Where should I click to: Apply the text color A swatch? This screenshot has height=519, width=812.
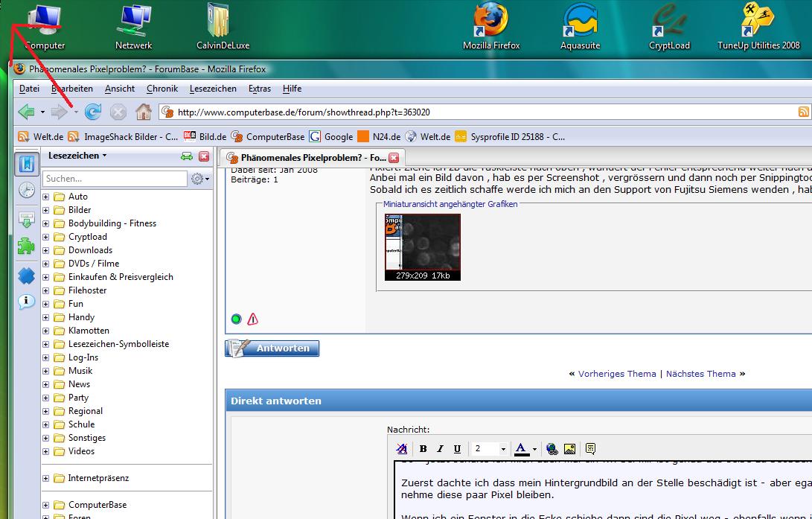click(522, 448)
